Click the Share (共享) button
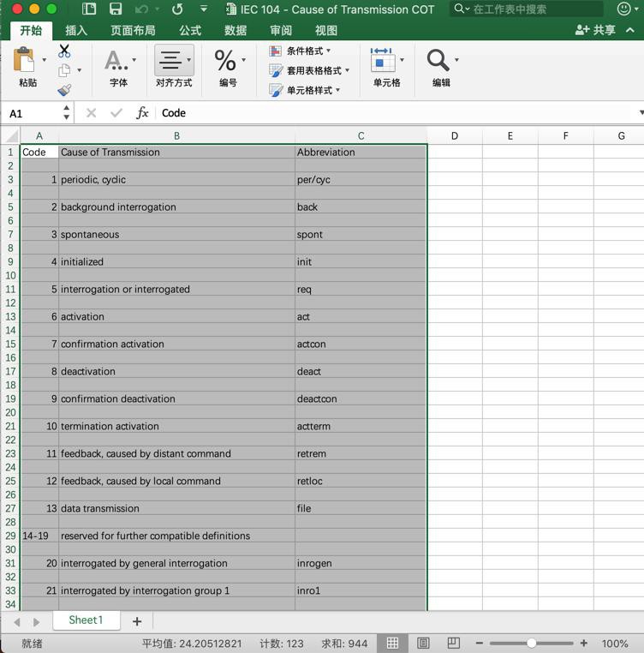644x653 pixels. [x=595, y=30]
